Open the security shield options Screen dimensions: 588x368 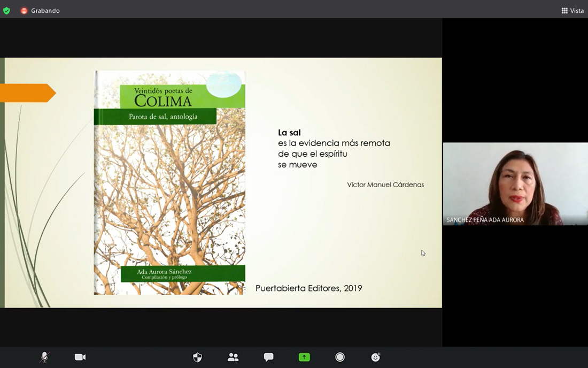click(197, 357)
